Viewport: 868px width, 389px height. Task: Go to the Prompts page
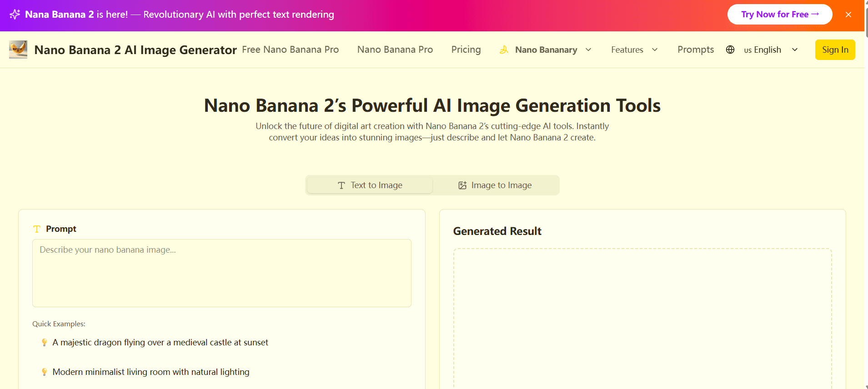click(696, 50)
